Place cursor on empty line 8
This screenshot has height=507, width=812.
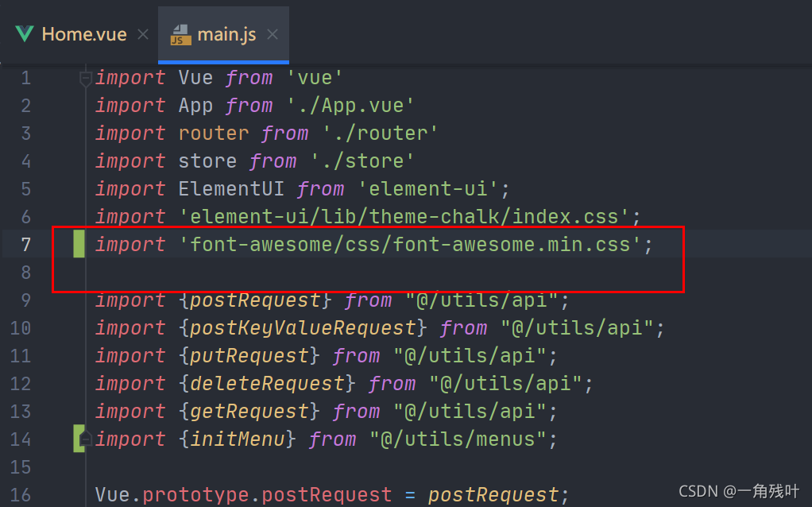point(383,273)
